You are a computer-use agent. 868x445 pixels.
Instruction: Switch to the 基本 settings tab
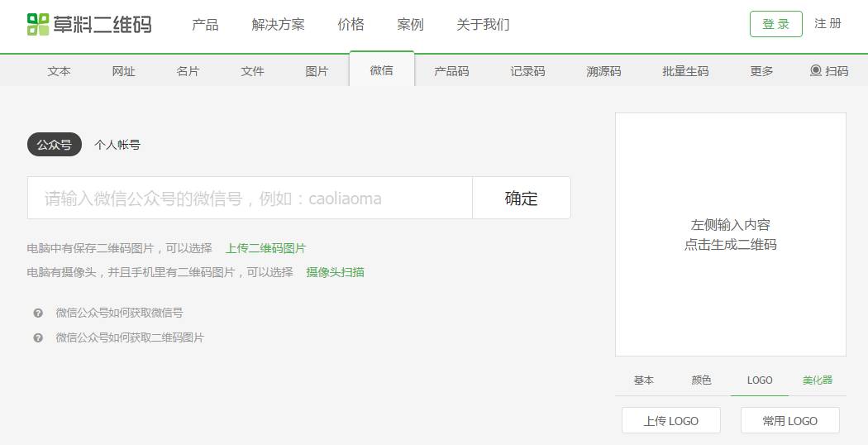click(644, 380)
